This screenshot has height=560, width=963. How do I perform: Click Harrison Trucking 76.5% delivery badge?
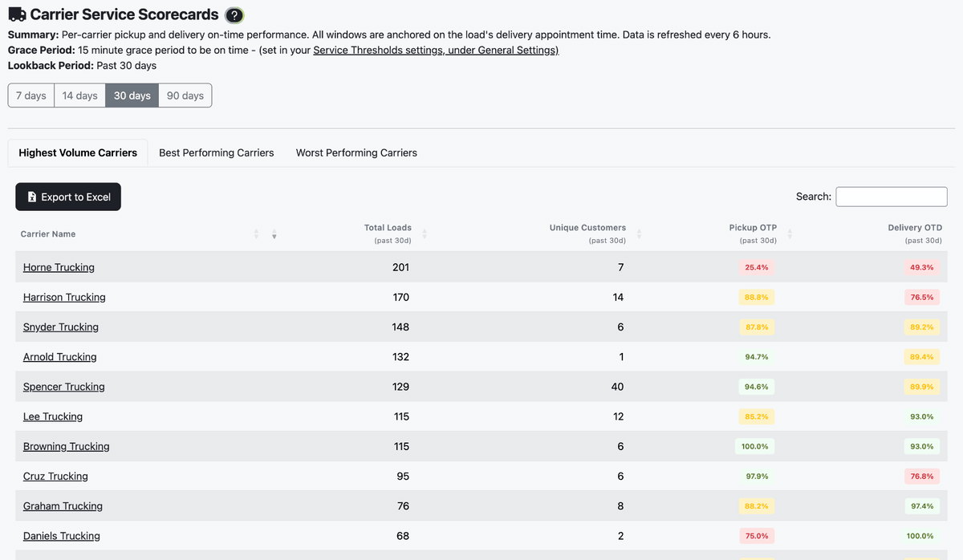[x=922, y=297]
